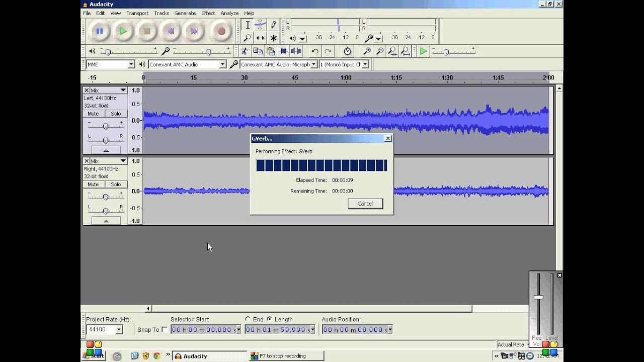Open the Mono Input Channel dropdown

point(365,64)
